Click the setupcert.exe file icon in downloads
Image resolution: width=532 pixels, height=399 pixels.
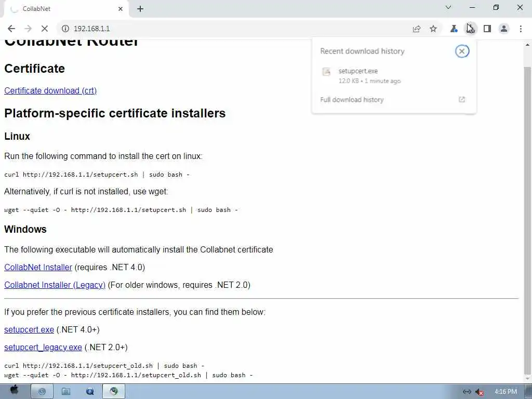point(326,72)
